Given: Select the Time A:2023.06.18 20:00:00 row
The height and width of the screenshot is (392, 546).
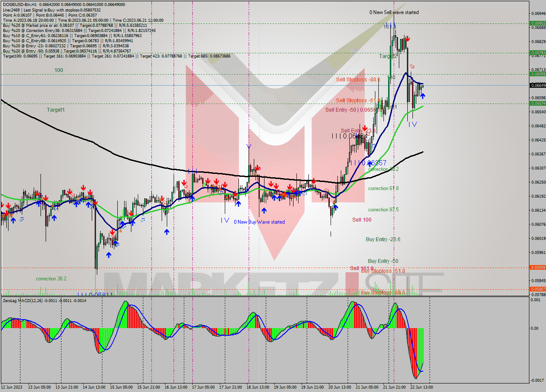Looking at the screenshot, I should pos(83,20).
